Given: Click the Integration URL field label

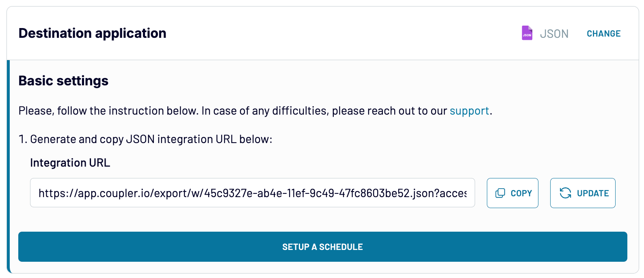Looking at the screenshot, I should tap(70, 163).
